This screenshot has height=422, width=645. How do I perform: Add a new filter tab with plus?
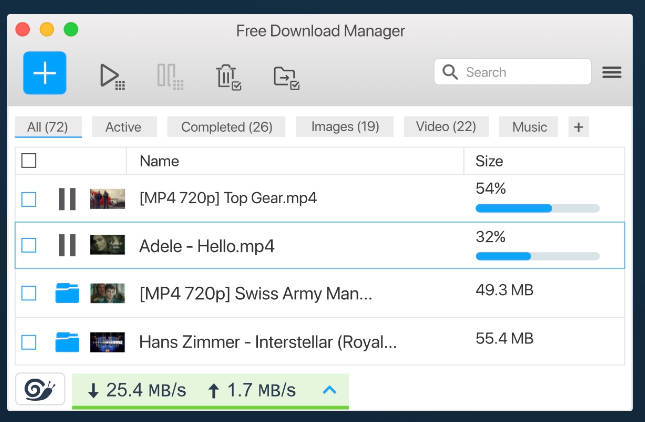[x=578, y=127]
